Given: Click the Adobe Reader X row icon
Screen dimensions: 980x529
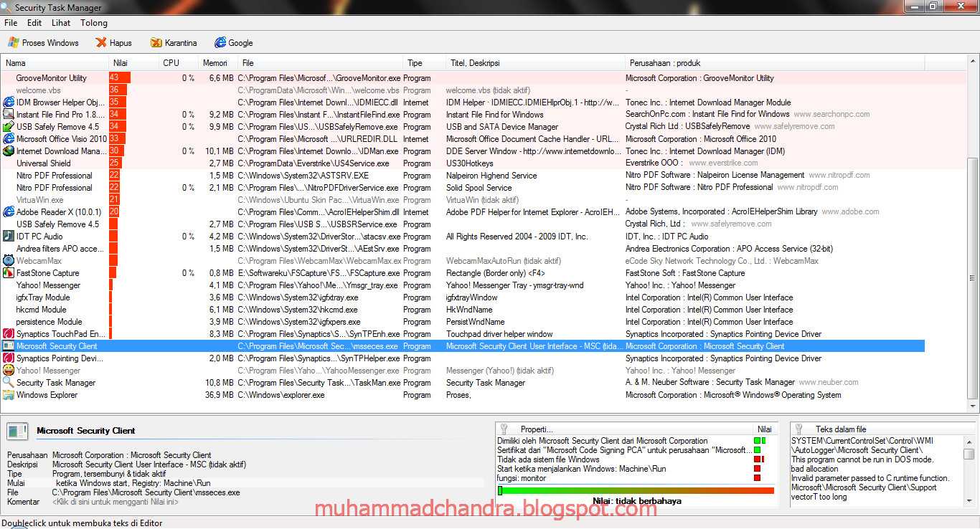Looking at the screenshot, I should click(9, 212).
